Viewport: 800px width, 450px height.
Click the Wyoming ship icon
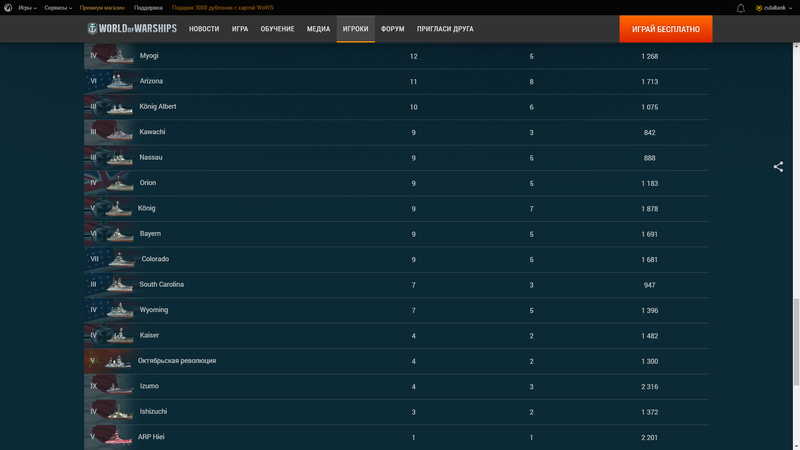120,310
